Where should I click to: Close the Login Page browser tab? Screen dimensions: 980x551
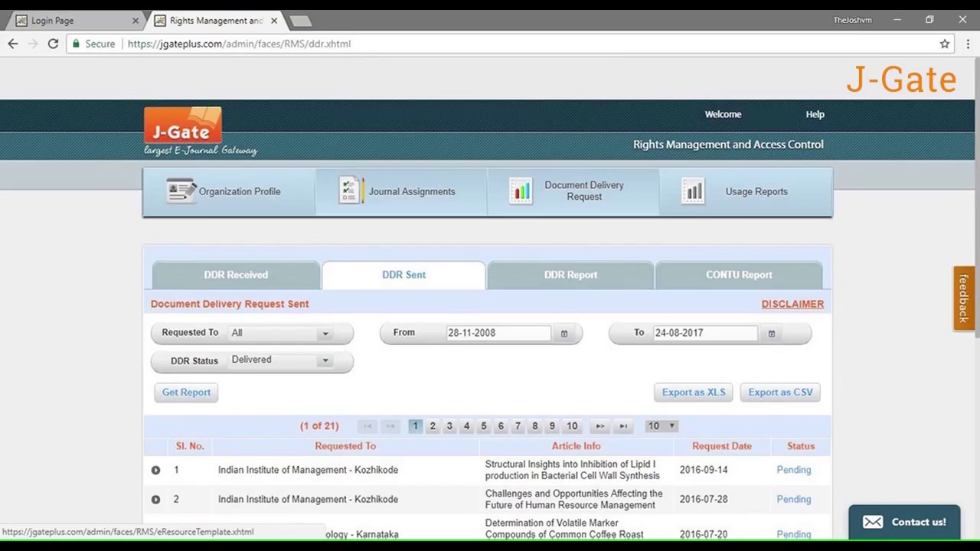pyautogui.click(x=136, y=21)
